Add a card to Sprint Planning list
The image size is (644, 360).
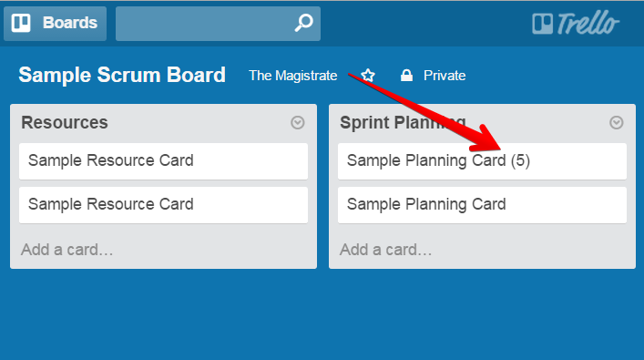click(385, 250)
